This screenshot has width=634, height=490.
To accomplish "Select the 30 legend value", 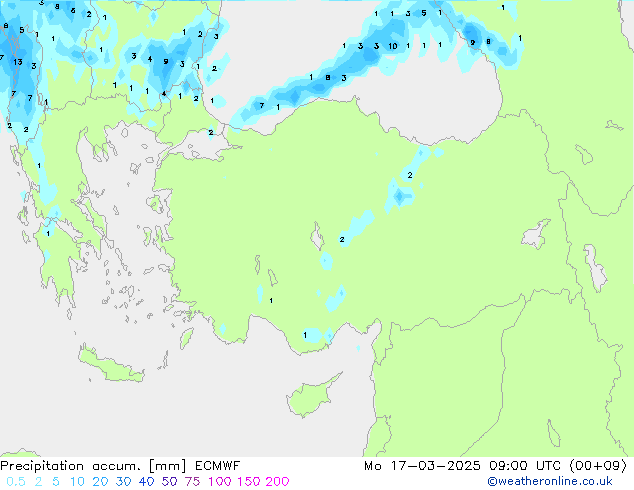I will point(123,482).
